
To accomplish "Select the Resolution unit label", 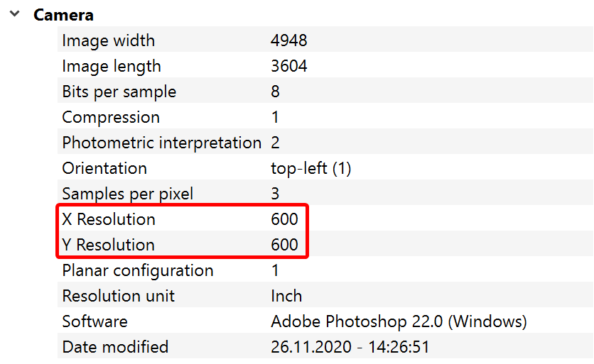I will click(x=119, y=296).
